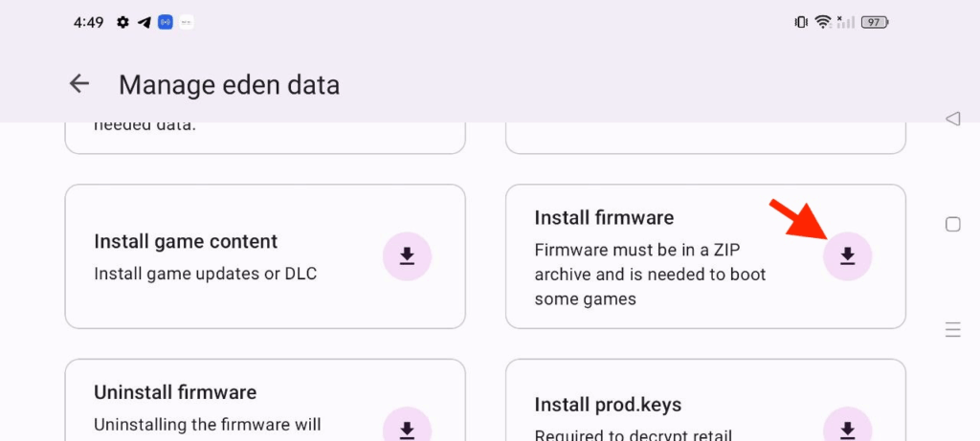Open the Uninstall firmware card title

click(x=175, y=392)
